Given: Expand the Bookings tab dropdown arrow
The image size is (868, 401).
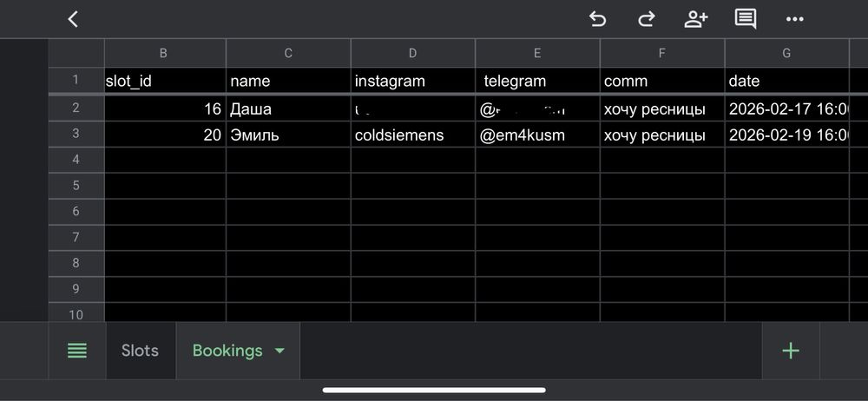Looking at the screenshot, I should (x=279, y=351).
